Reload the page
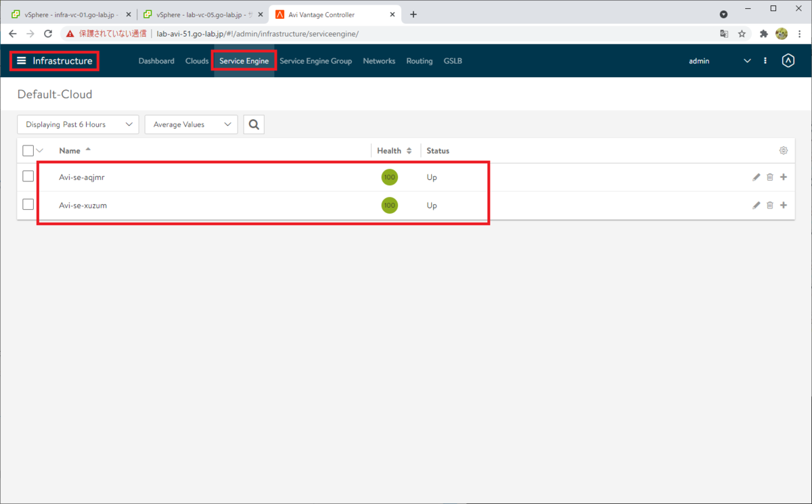812x504 pixels. (48, 33)
